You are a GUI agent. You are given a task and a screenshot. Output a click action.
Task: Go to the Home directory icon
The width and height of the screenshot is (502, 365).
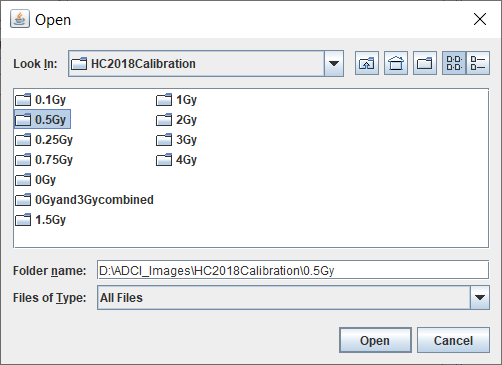click(396, 63)
